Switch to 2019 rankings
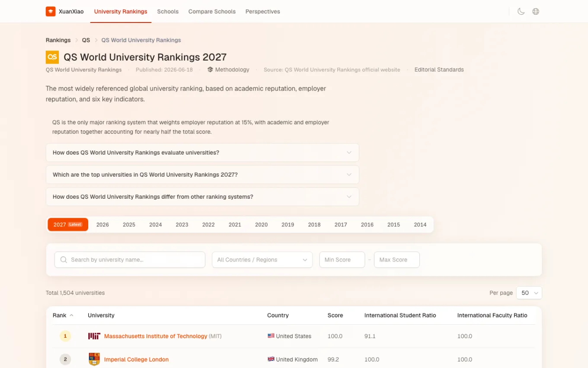588x368 pixels. tap(288, 225)
